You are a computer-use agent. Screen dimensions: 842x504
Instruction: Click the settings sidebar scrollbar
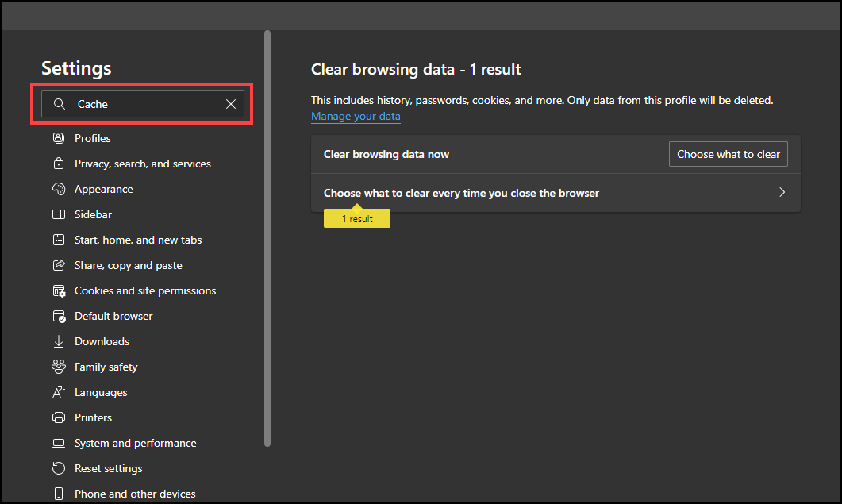click(267, 238)
